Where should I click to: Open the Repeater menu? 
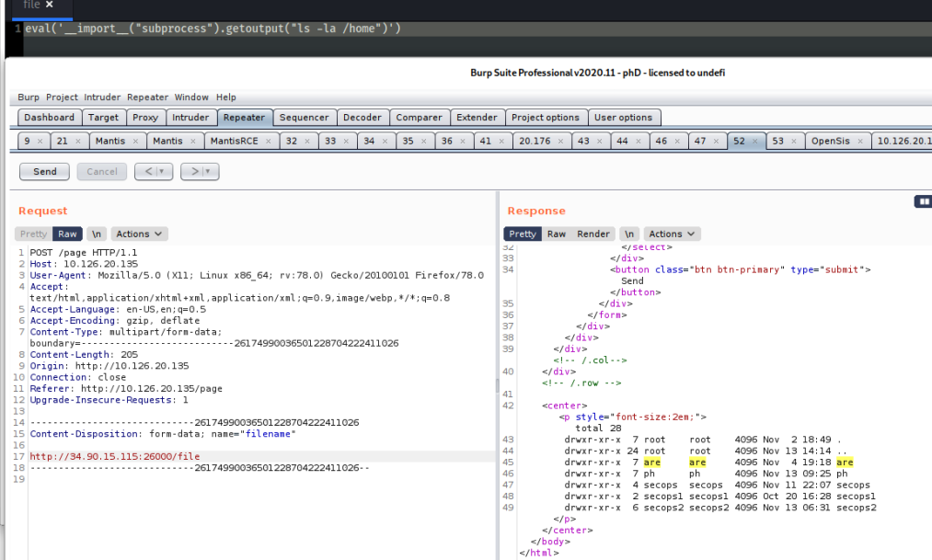(147, 97)
